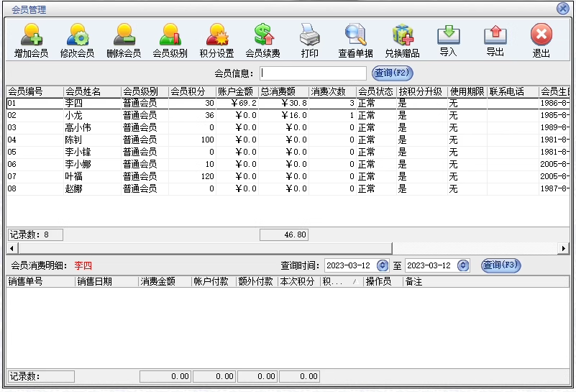
Task: Click the 查询(F2) button
Action: (393, 73)
